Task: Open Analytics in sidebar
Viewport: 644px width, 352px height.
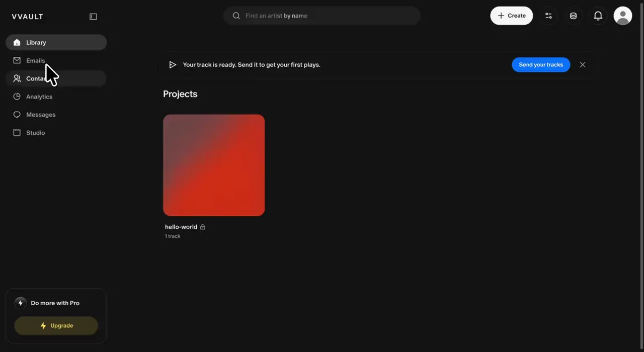Action: [x=56, y=97]
